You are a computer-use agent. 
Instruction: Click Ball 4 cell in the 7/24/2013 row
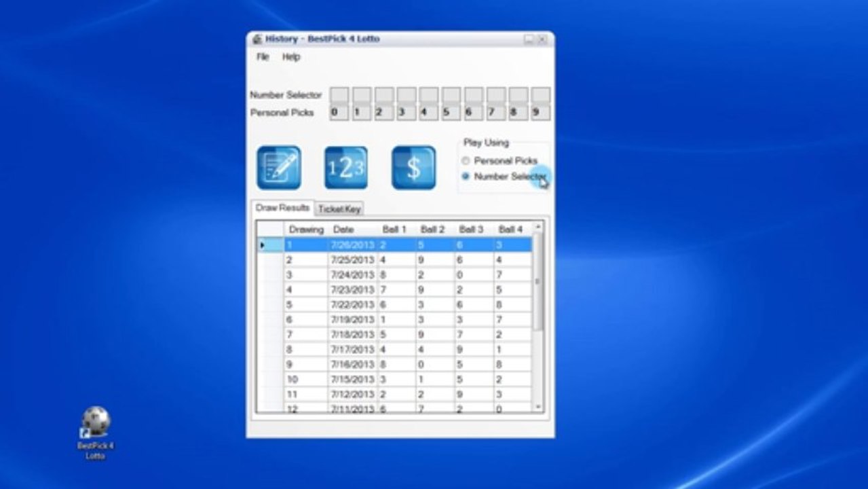click(x=512, y=274)
